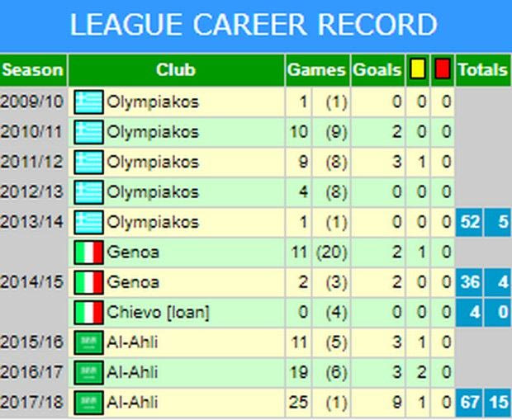This screenshot has height=420, width=512.
Task: Open Olympiakos link in 2010/11 row
Action: [x=153, y=133]
